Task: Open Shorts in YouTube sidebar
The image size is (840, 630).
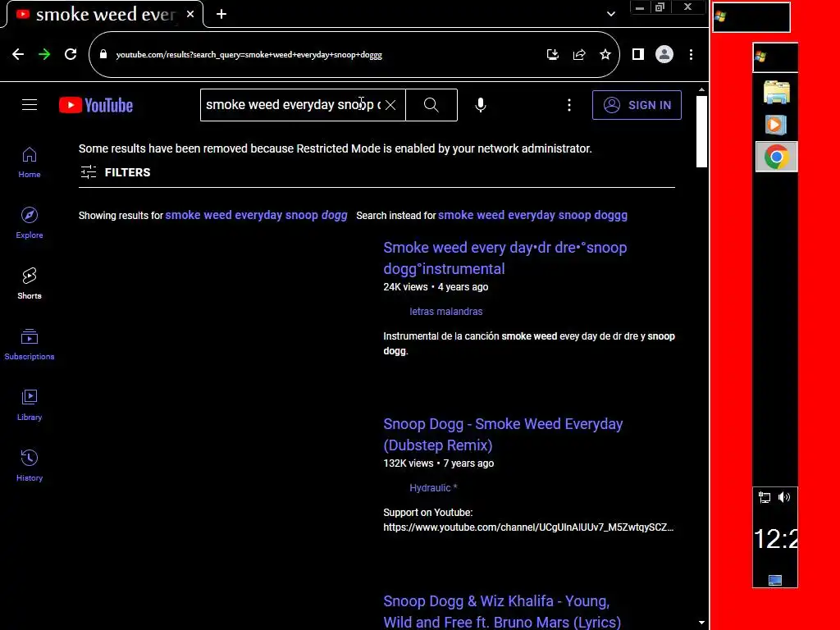Action: pyautogui.click(x=30, y=283)
